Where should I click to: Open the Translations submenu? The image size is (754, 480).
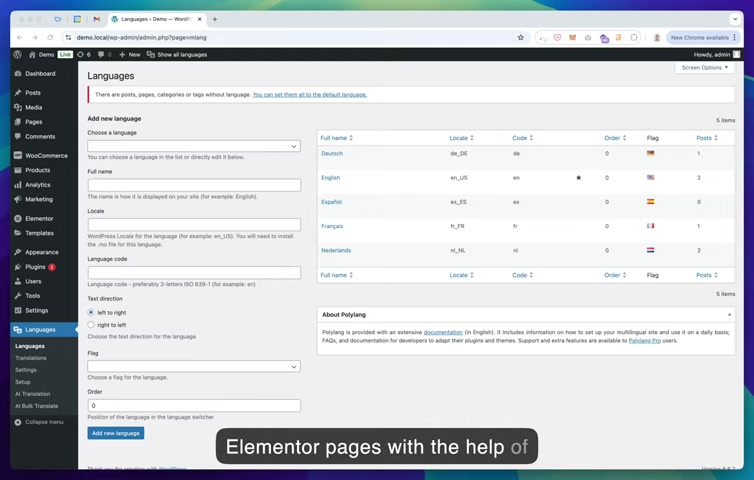click(31, 358)
